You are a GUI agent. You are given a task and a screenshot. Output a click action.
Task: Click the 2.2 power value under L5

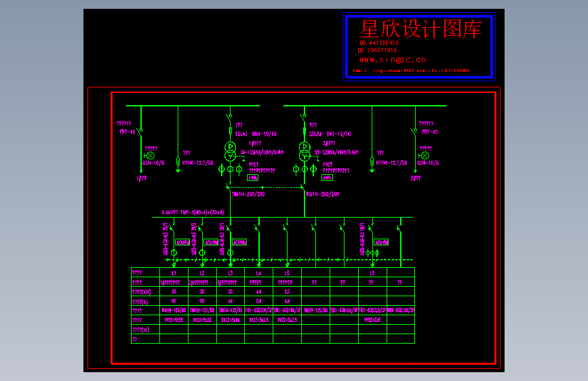point(288,292)
